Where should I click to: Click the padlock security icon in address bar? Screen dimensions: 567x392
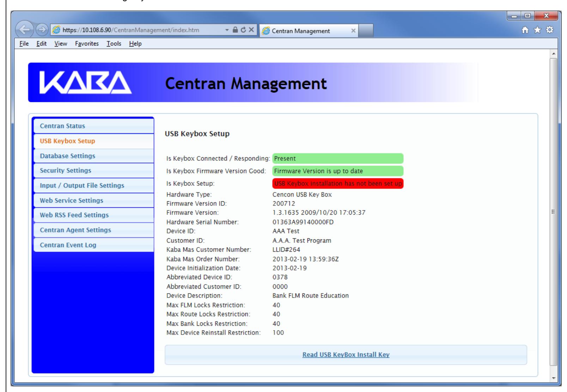pos(235,30)
